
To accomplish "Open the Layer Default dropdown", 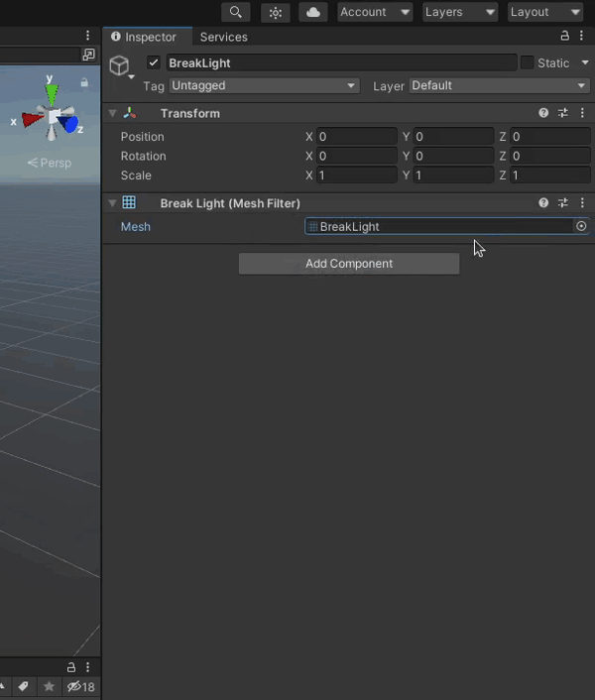I will (500, 85).
